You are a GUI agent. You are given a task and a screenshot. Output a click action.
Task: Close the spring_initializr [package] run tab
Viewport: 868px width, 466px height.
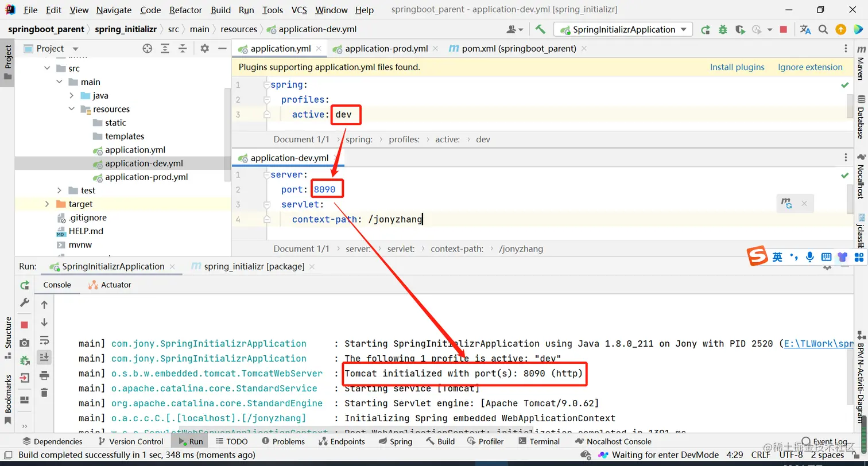point(312,266)
